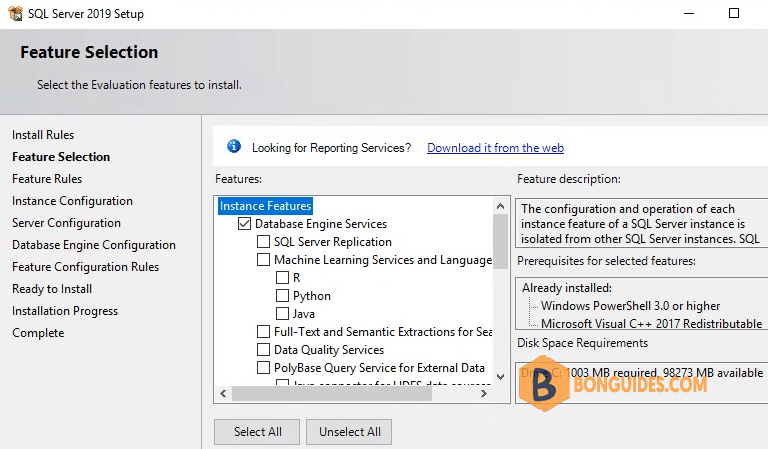The height and width of the screenshot is (449, 768).
Task: Check PolyBase Query Service for External Data
Action: coord(264,368)
